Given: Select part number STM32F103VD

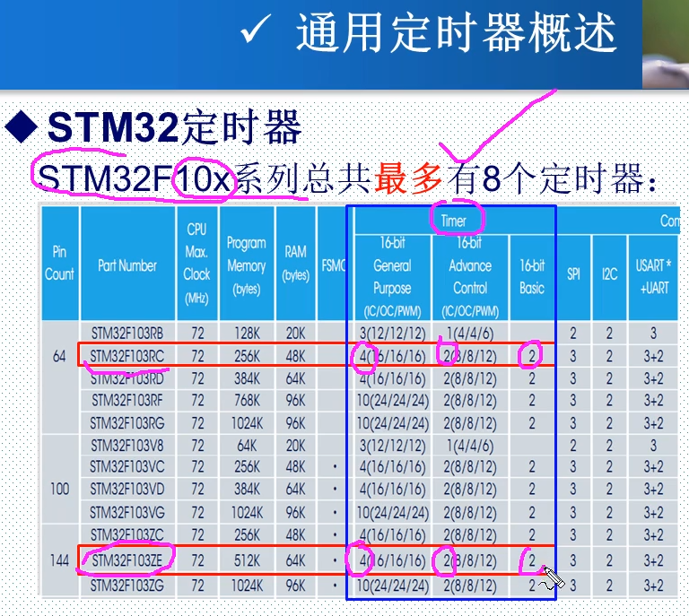Looking at the screenshot, I should [x=127, y=489].
